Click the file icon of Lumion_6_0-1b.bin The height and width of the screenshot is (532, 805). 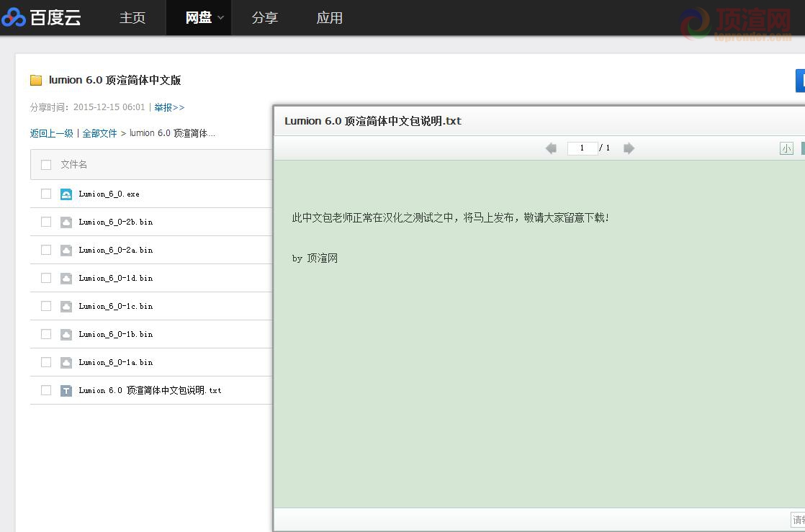[x=66, y=335]
